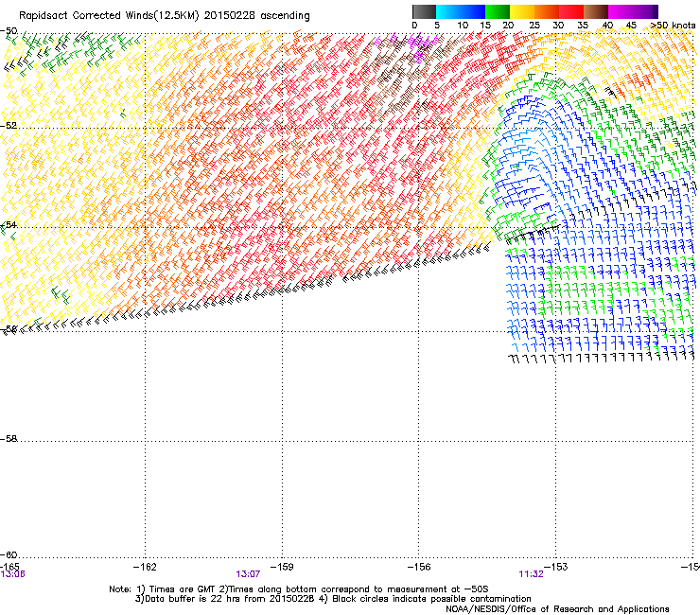Click the -156 longitude axis label
700x615 pixels.
click(419, 567)
